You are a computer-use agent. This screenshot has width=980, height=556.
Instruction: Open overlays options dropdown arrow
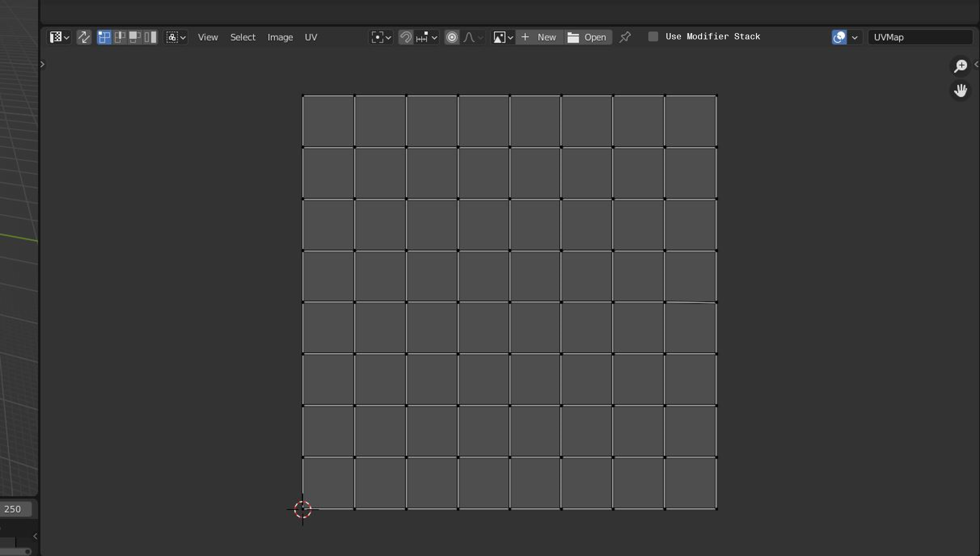tap(855, 37)
